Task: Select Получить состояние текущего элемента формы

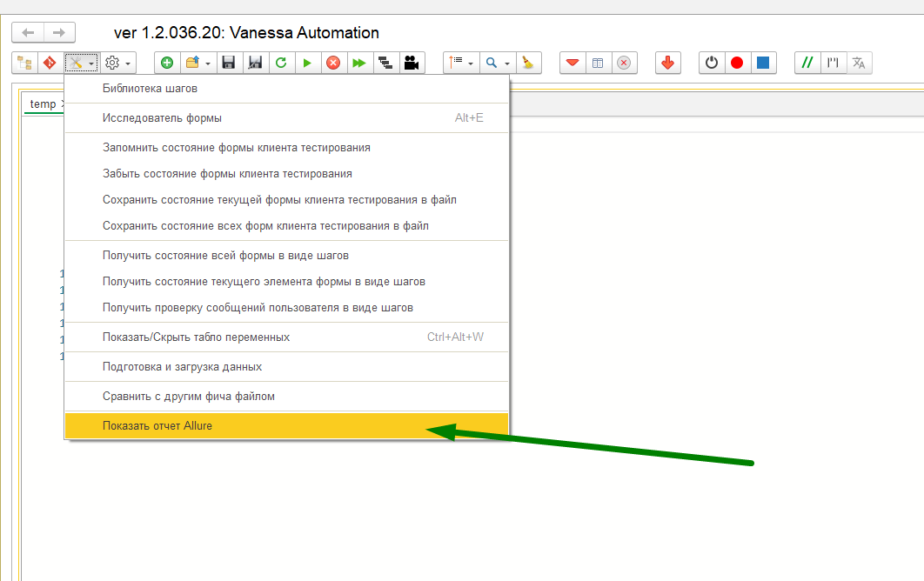Action: pyautogui.click(x=286, y=282)
